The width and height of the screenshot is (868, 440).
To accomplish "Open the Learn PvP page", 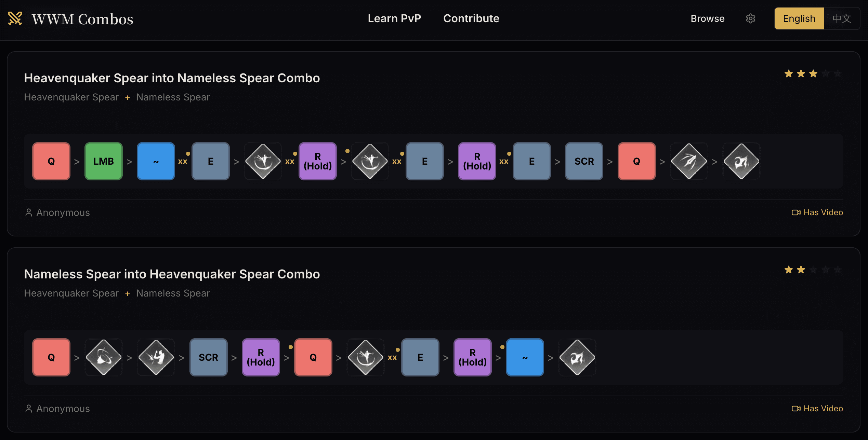I will (394, 18).
